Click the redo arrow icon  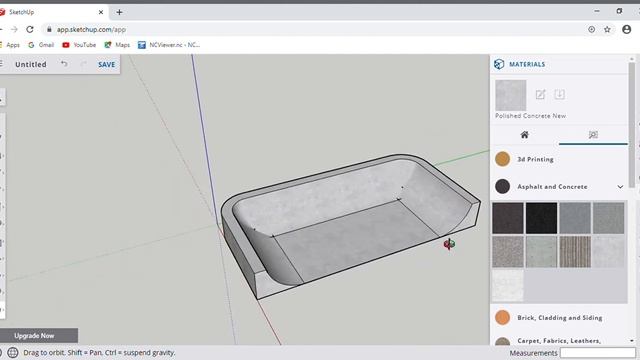pos(83,64)
